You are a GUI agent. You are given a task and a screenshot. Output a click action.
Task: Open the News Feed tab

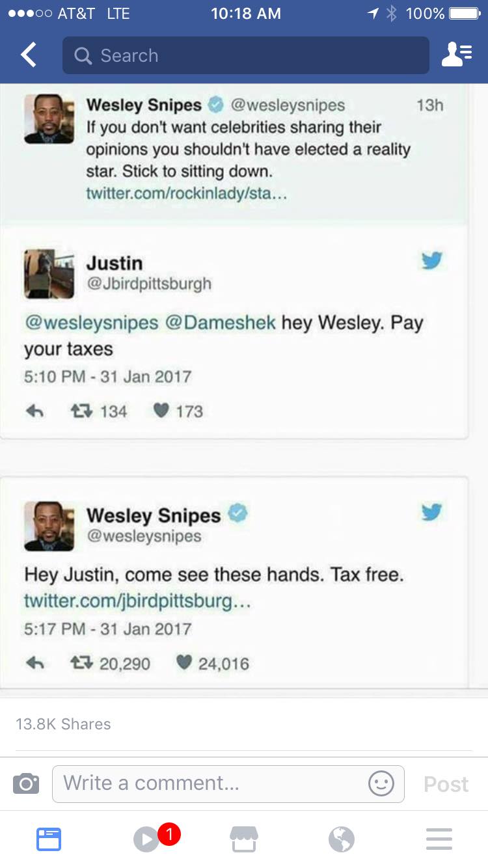(49, 839)
